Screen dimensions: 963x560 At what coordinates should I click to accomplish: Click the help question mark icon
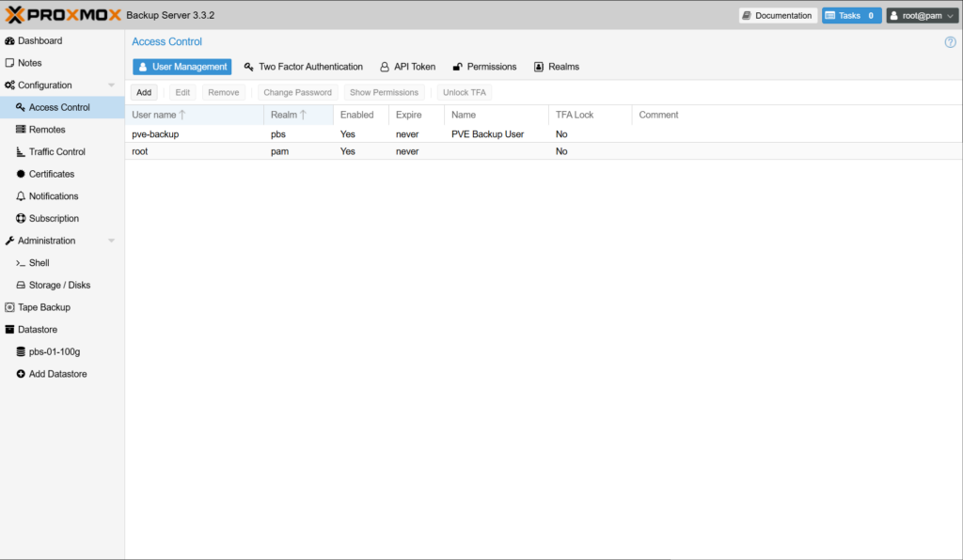pyautogui.click(x=950, y=42)
